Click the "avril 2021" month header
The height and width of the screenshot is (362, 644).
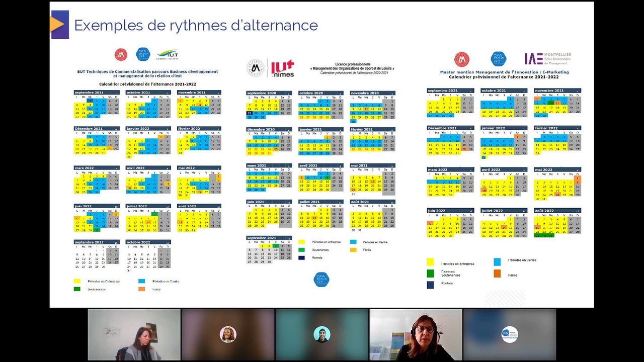coord(320,165)
